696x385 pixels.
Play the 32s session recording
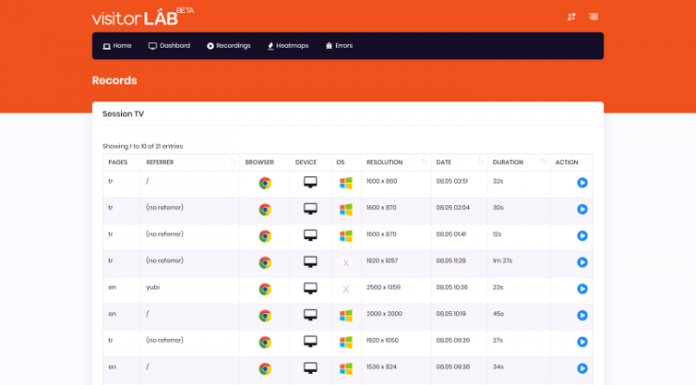(x=582, y=183)
